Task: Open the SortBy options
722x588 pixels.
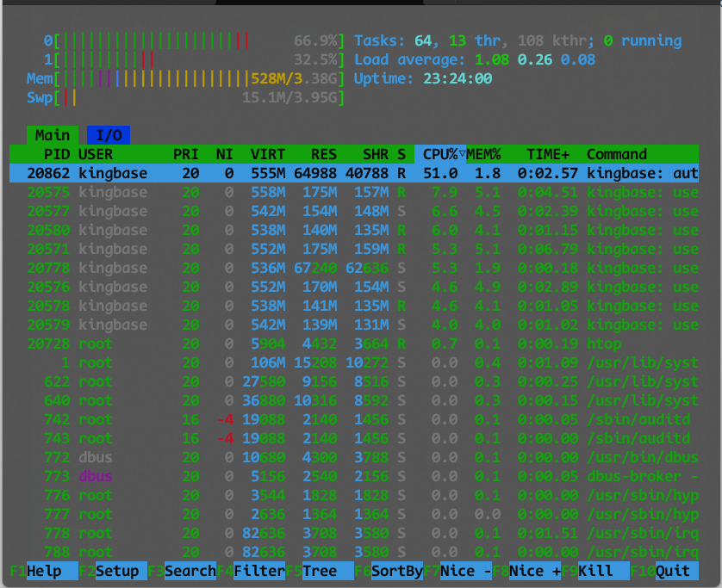Action: (x=396, y=571)
